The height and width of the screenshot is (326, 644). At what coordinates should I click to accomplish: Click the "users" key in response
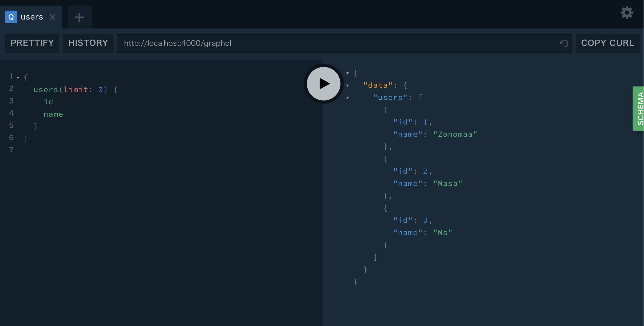tap(390, 97)
